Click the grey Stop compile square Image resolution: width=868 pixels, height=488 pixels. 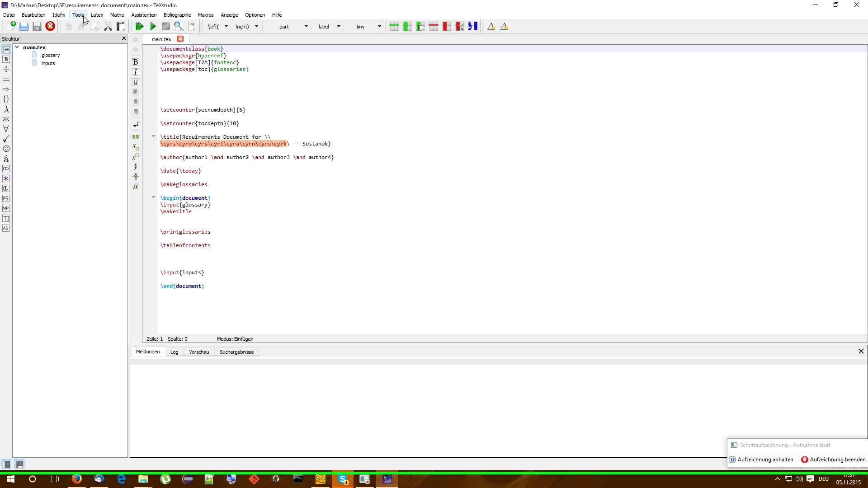tap(166, 26)
